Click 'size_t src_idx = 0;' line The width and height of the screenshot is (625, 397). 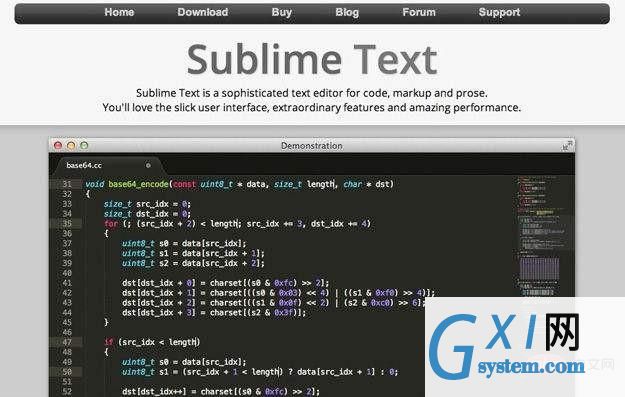(x=147, y=204)
